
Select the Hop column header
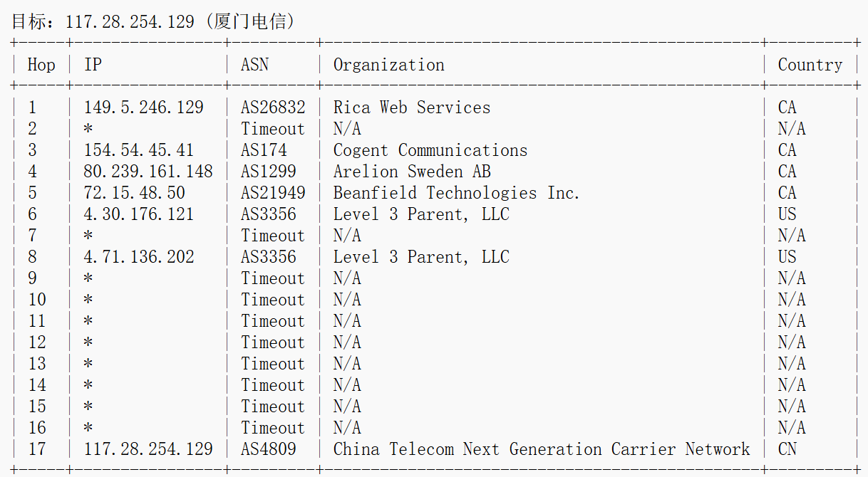[41, 65]
